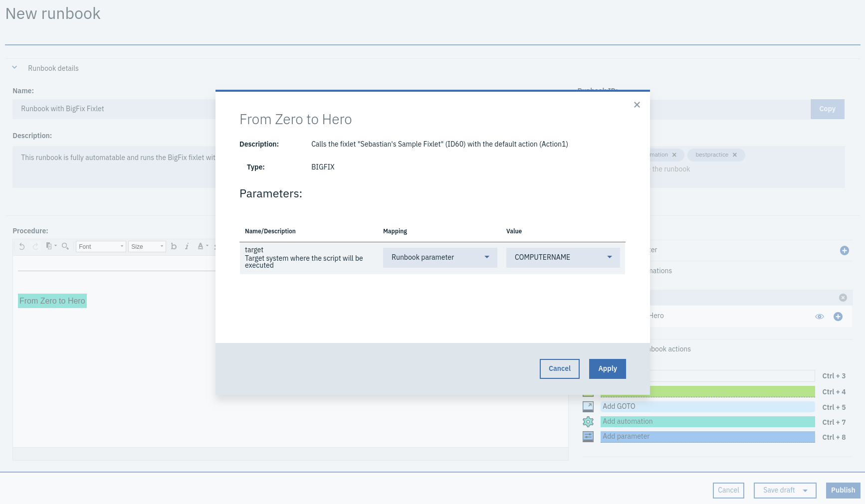
Task: Click the dialog description text about the fixlet
Action: [x=439, y=144]
